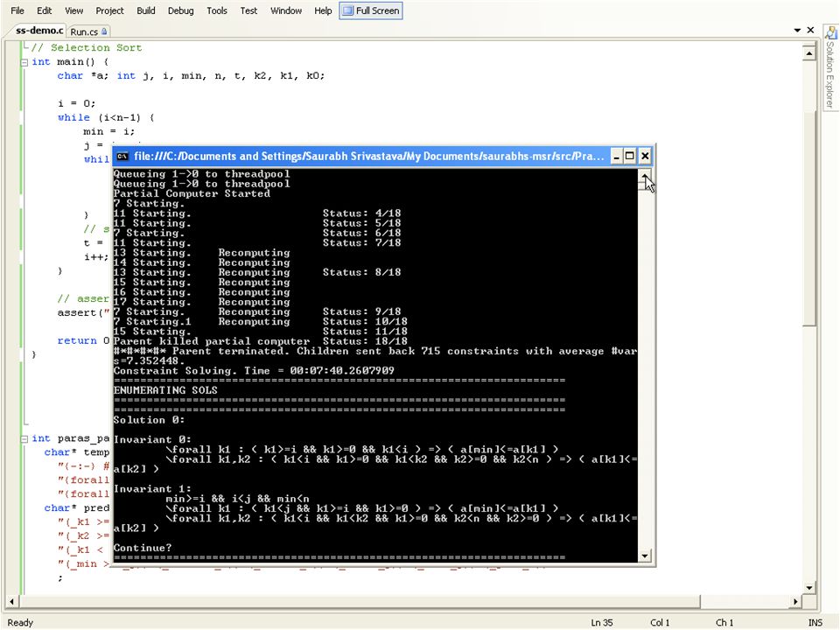This screenshot has width=840, height=630.
Task: Open the Debug menu
Action: click(x=180, y=10)
